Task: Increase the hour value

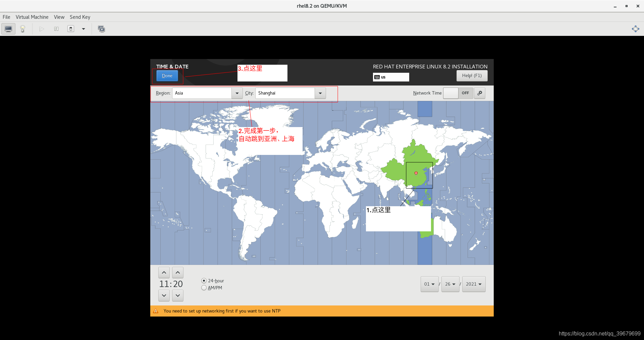Action: (164, 273)
